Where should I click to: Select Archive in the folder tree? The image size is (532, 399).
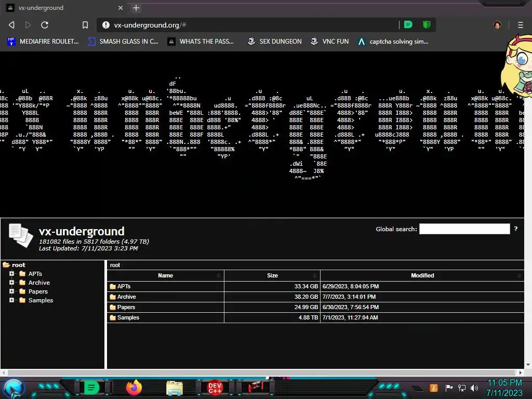39,283
